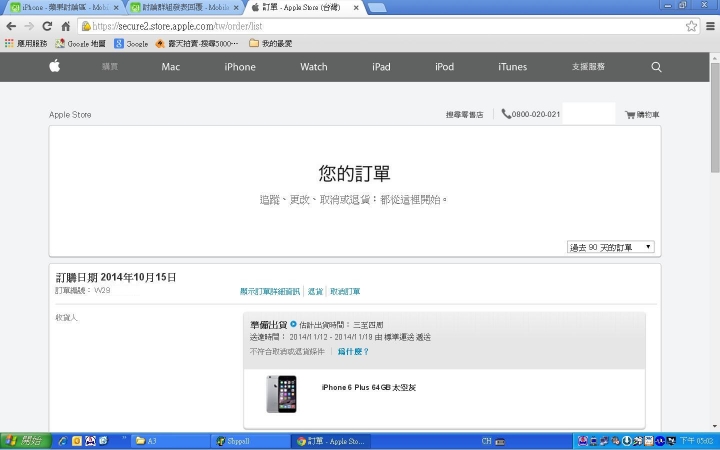The image size is (720, 450).
Task: Open the past 90 days orders dropdown
Action: pyautogui.click(x=611, y=247)
